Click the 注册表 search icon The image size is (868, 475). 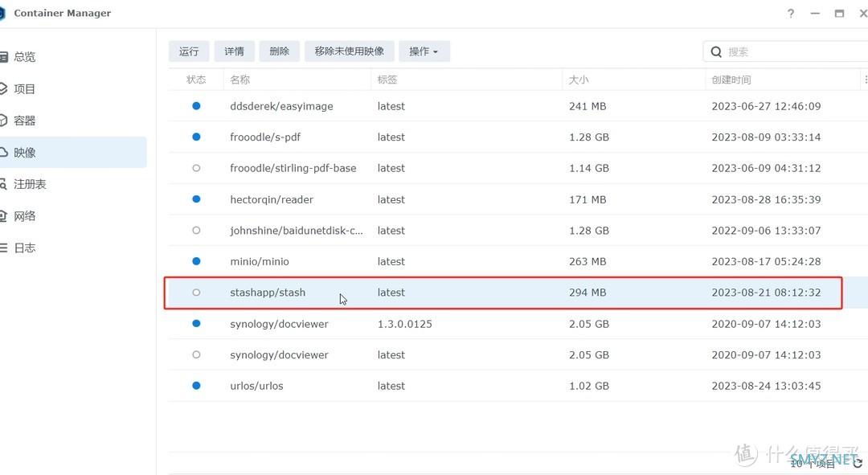click(x=3, y=184)
